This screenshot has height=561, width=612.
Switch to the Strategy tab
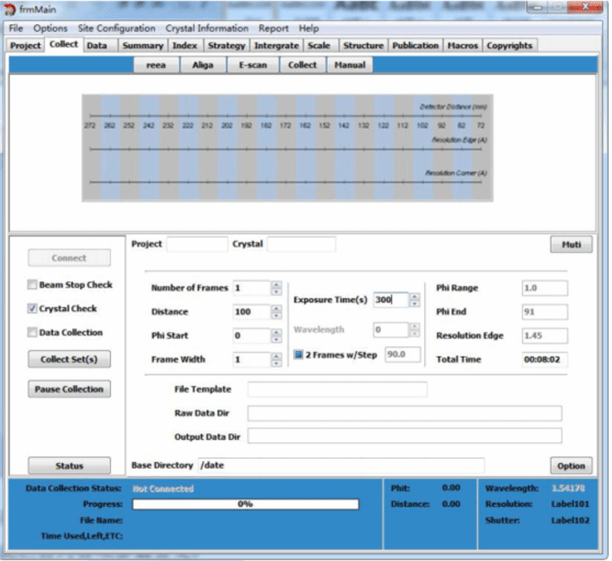[x=226, y=45]
